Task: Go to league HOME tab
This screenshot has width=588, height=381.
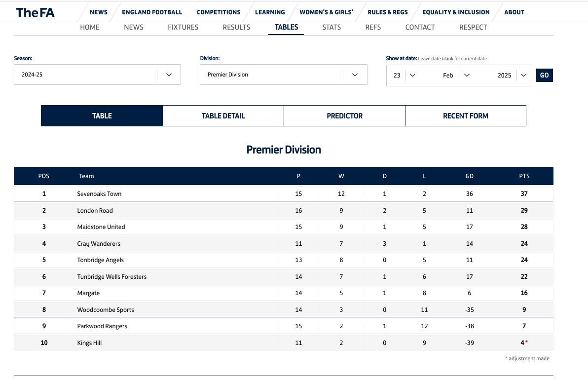Action: pos(90,27)
